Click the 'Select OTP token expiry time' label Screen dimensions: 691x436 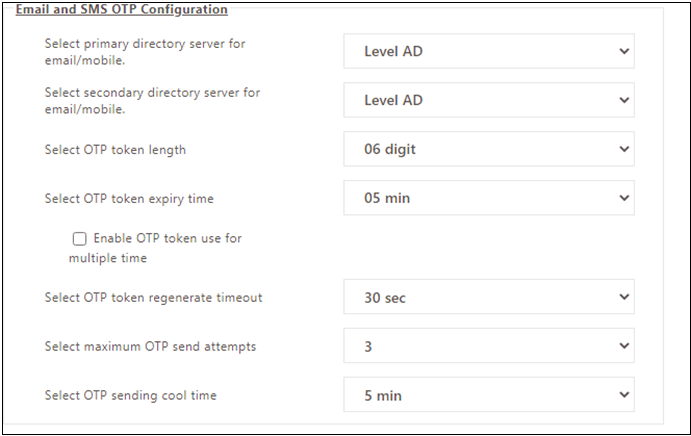[x=129, y=199]
